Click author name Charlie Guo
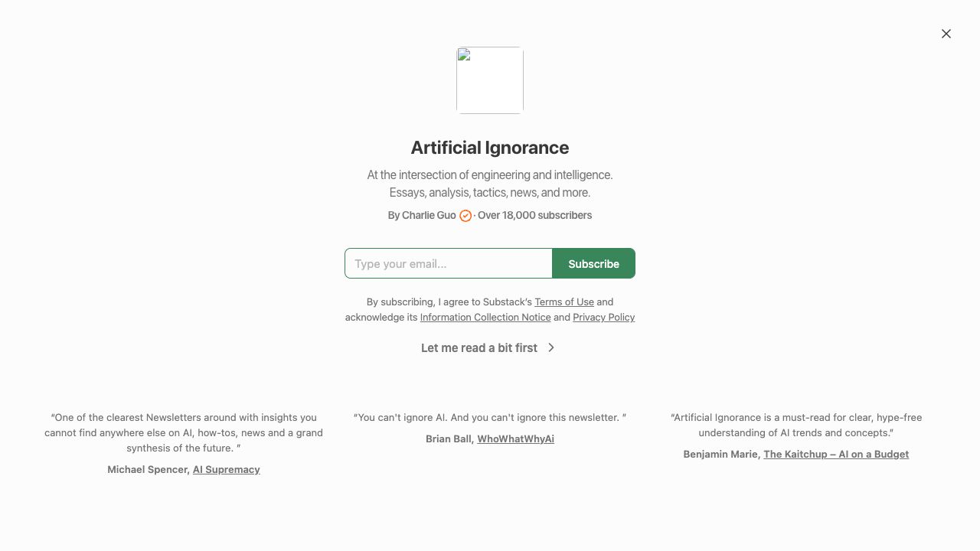The image size is (980, 551). point(429,215)
